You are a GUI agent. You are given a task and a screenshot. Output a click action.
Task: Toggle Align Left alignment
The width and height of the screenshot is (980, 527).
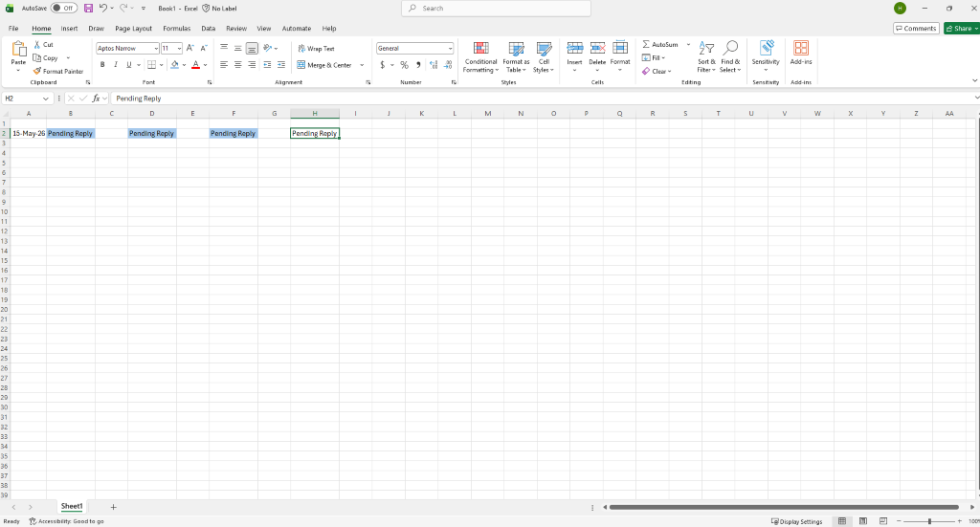click(224, 65)
